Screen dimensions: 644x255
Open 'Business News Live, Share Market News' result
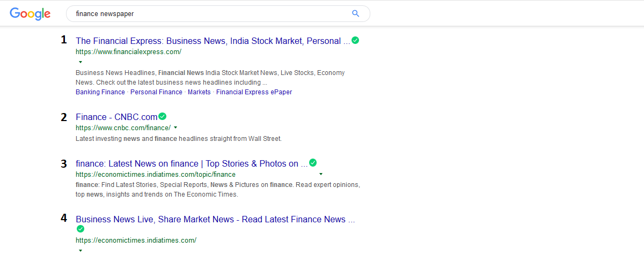pyautogui.click(x=215, y=219)
